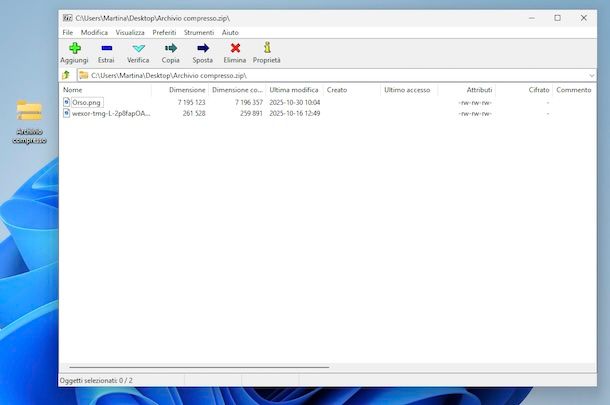The image size is (610, 405).
Task: Click size value 7 195 123
Action: [191, 102]
